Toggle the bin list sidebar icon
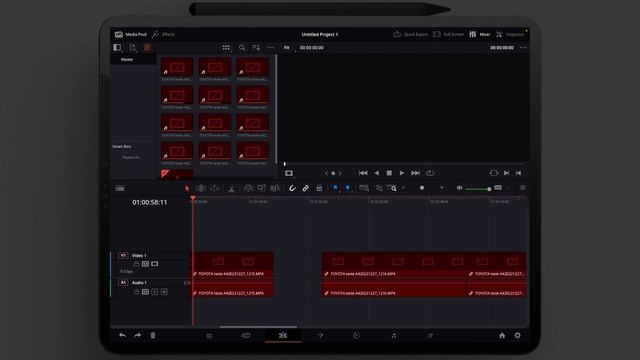 (x=117, y=48)
